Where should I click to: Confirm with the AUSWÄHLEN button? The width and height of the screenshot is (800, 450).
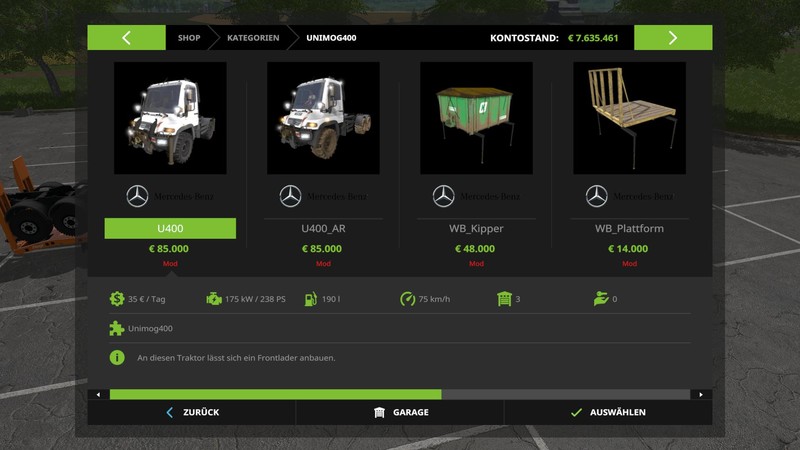[x=608, y=412]
